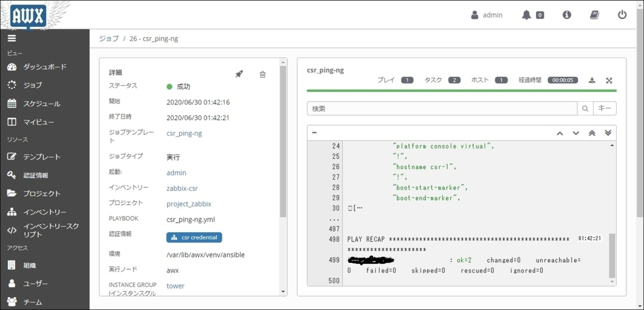Relaunch the job with rocket icon
Screen dimensions: 644x310
click(x=239, y=74)
